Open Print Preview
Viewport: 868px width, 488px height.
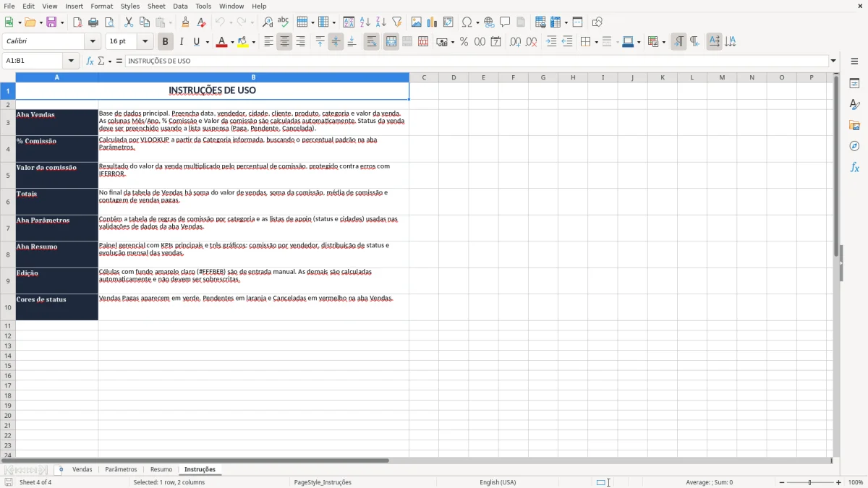(109, 22)
